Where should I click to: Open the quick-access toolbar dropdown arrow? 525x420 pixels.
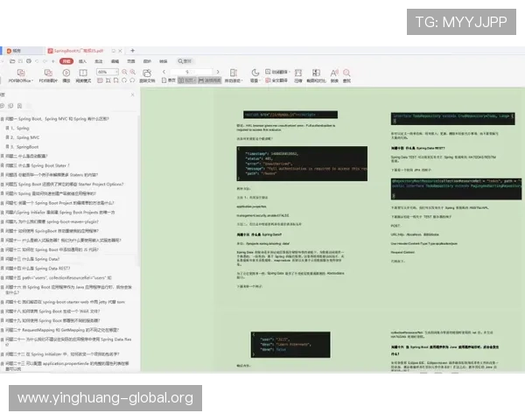(x=52, y=61)
